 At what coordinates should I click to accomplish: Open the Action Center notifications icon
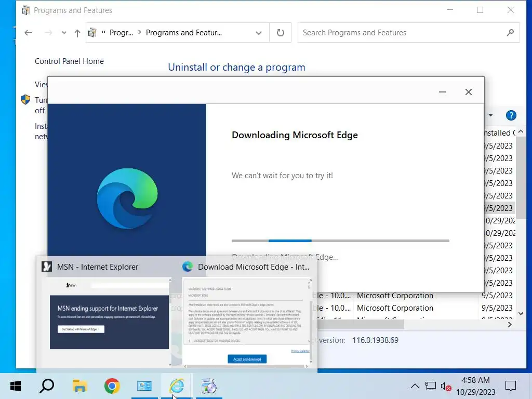click(511, 386)
